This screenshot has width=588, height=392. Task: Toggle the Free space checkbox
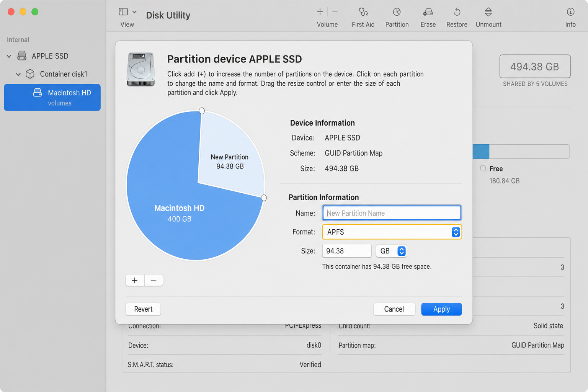pos(483,168)
